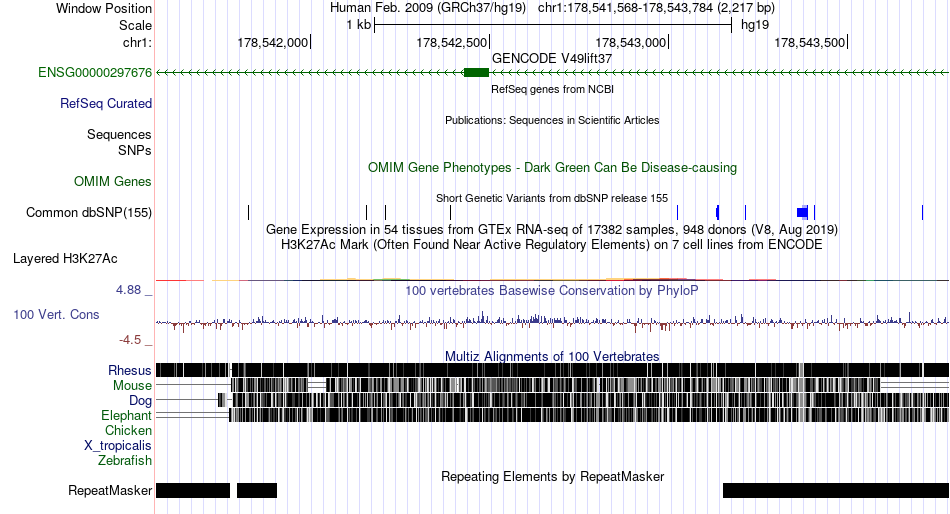Click the short second RepeatMasker block
The height and width of the screenshot is (514, 950).
click(257, 490)
